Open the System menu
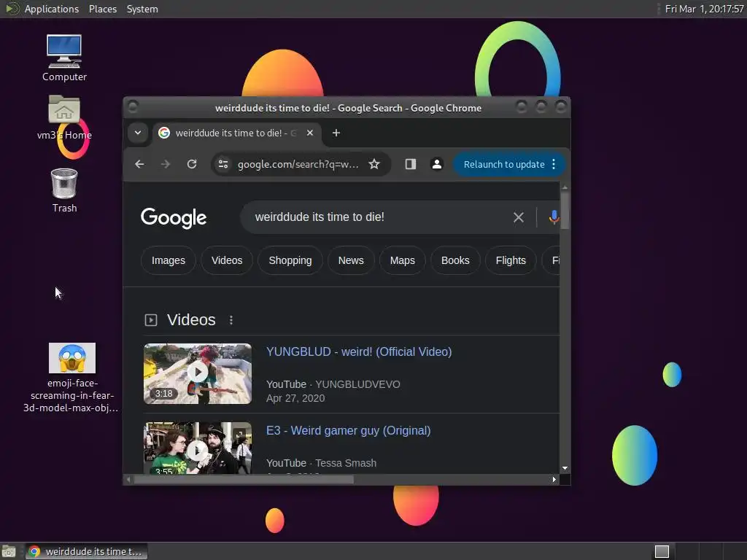The height and width of the screenshot is (560, 747). [x=142, y=9]
